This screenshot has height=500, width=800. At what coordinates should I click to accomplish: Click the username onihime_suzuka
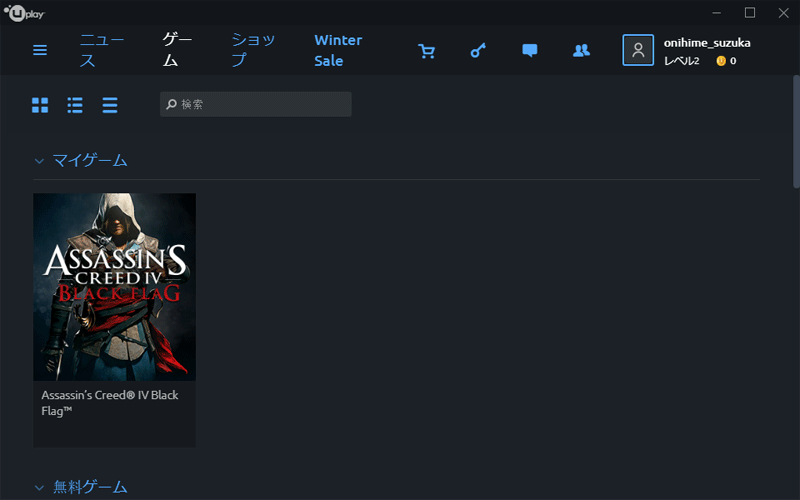(x=707, y=43)
